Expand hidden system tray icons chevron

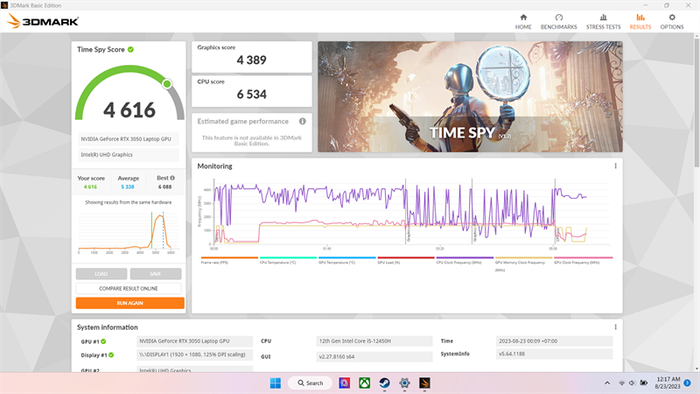[x=607, y=383]
